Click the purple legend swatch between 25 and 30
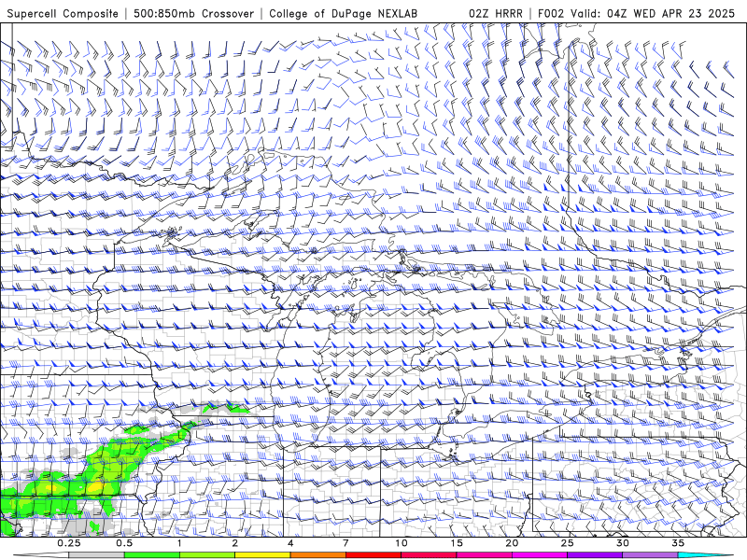Viewport: 747px width, 560px height. point(595,555)
